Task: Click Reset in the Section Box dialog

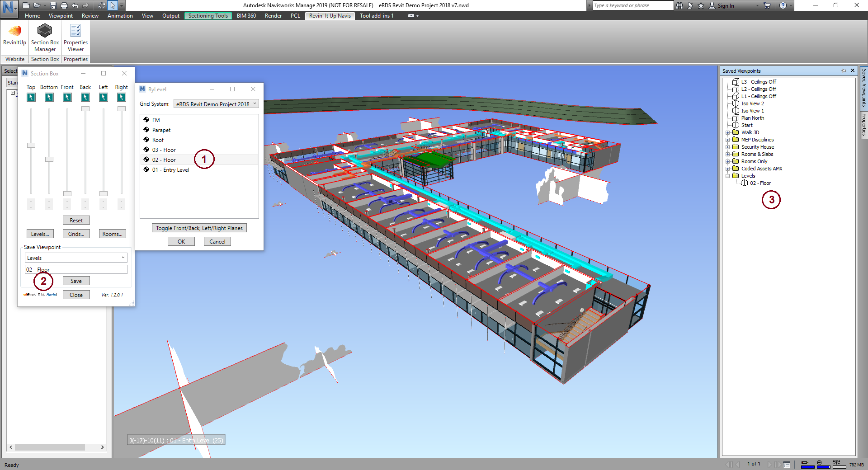Action: coord(76,220)
